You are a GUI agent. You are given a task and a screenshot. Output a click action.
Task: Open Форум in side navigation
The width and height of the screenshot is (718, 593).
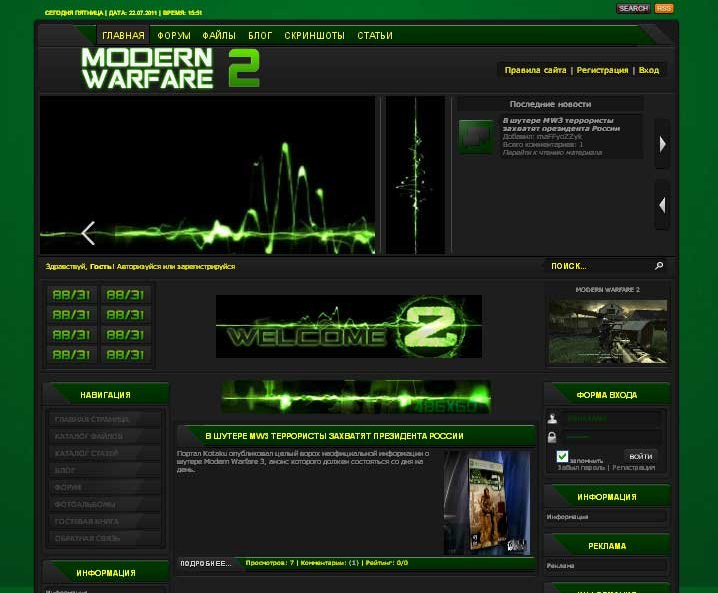pyautogui.click(x=105, y=487)
